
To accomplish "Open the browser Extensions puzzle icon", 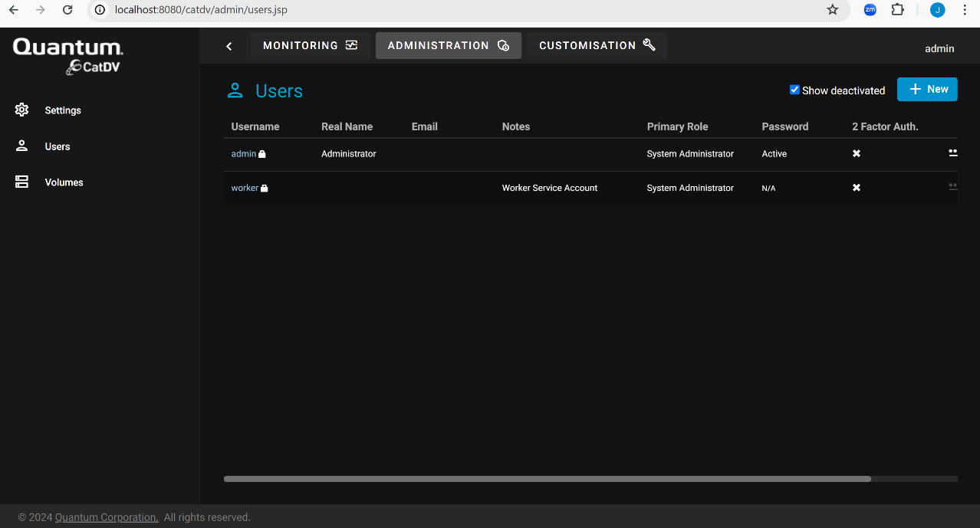I will point(897,10).
